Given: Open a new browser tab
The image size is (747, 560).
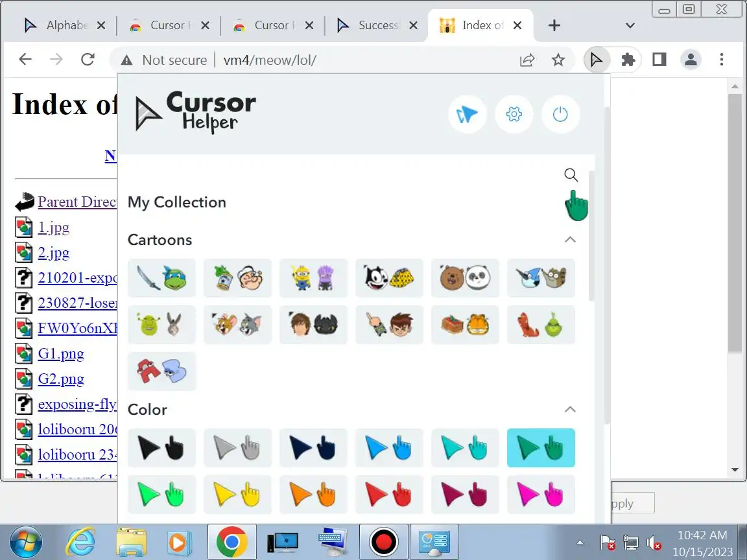Looking at the screenshot, I should pos(554,25).
